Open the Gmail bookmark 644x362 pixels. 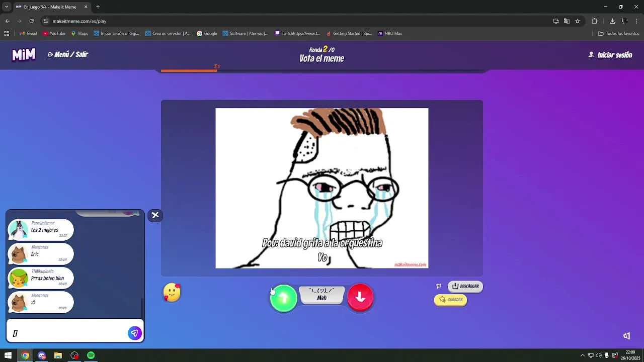28,34
